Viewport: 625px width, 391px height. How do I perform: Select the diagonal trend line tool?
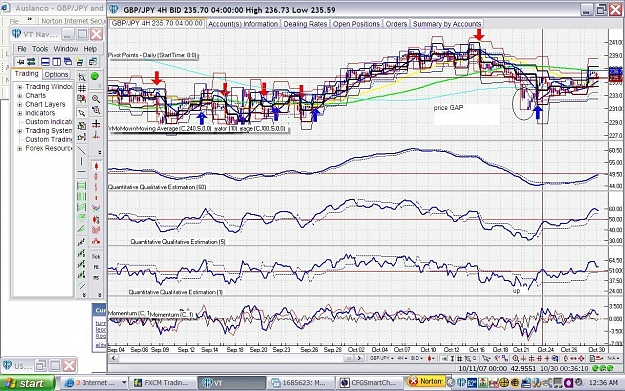(82, 150)
